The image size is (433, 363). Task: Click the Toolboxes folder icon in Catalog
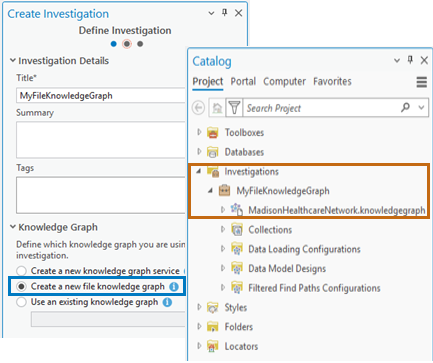[213, 133]
